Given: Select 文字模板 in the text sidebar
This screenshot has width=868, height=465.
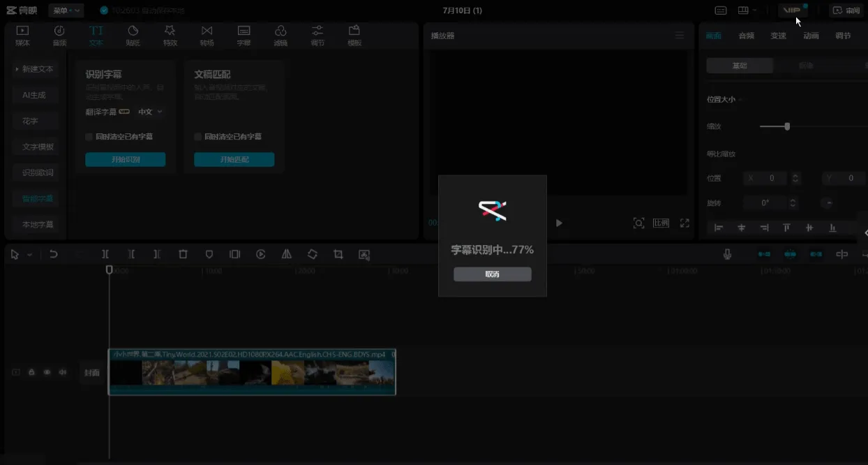Looking at the screenshot, I should tap(38, 147).
